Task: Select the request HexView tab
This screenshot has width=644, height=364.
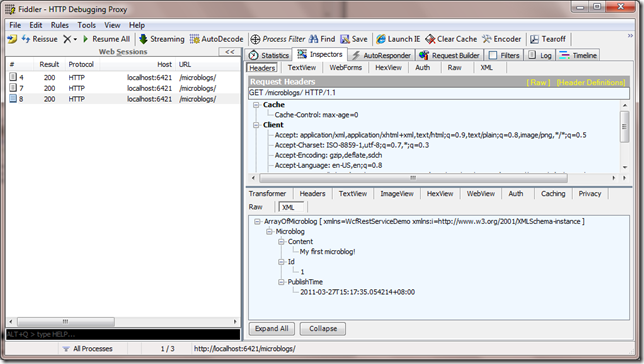Action: point(389,67)
